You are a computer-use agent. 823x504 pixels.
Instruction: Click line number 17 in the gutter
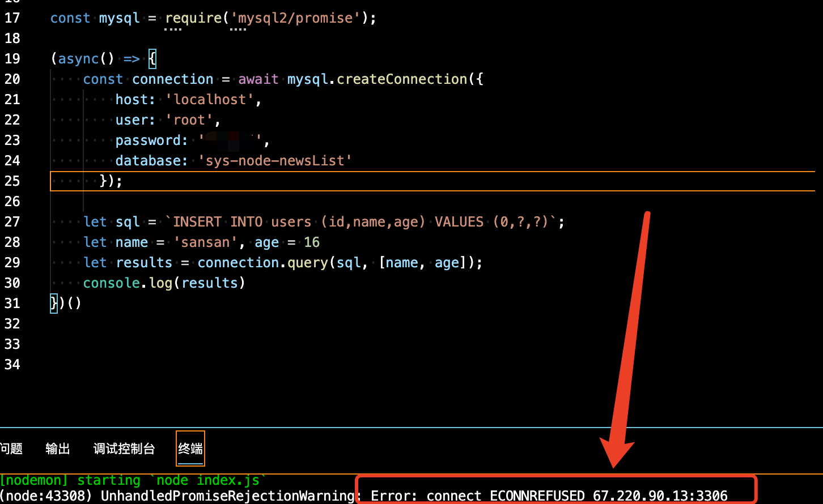click(x=12, y=18)
